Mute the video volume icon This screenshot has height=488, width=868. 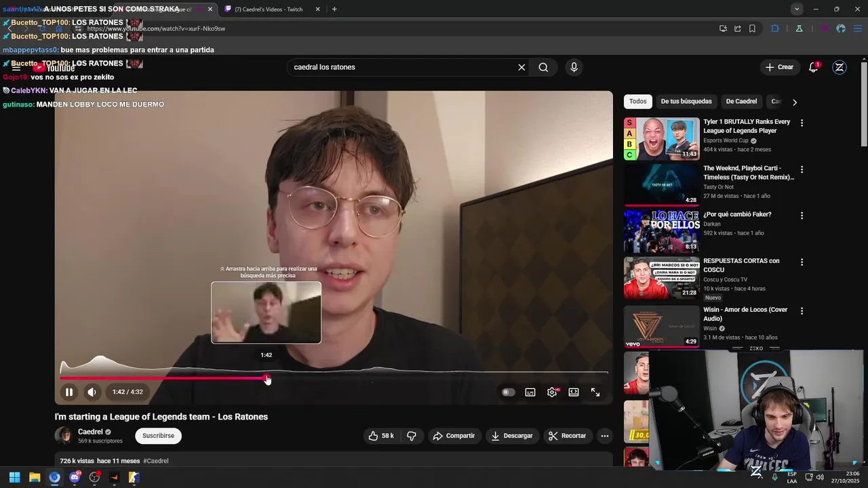92,392
